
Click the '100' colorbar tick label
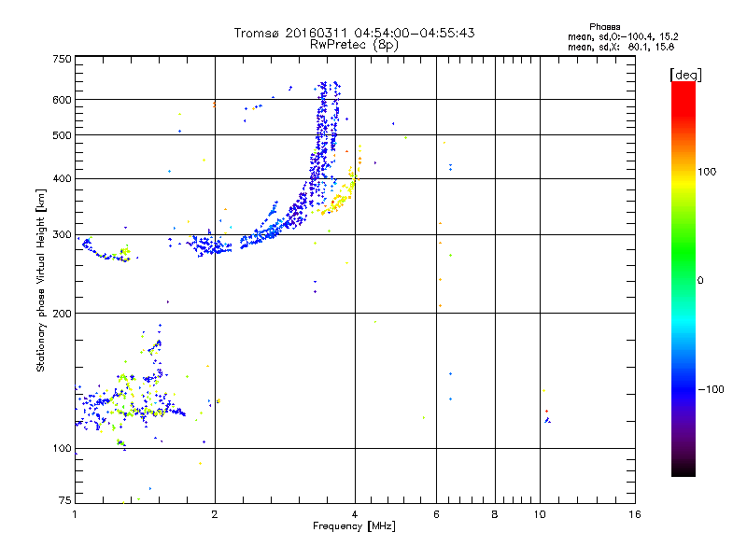point(707,172)
